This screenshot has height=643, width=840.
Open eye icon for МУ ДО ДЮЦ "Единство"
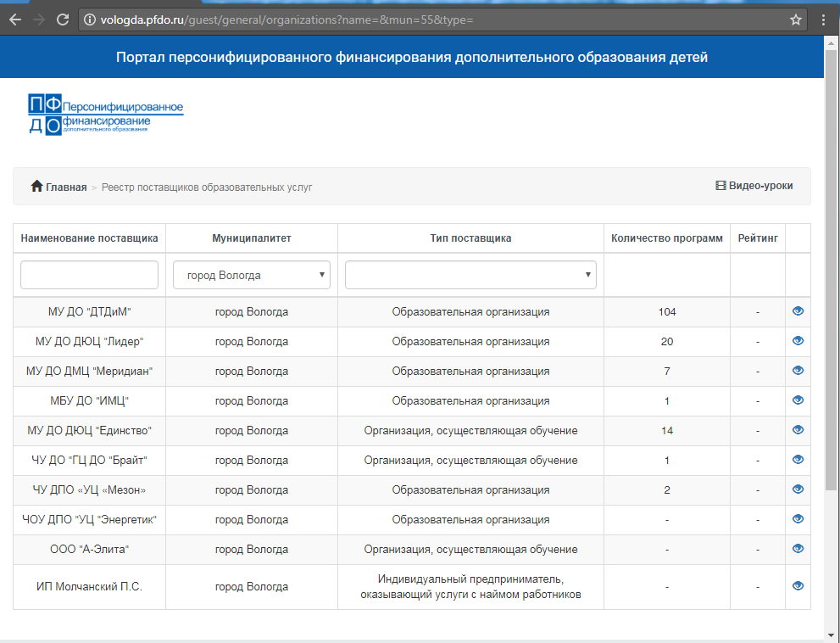pyautogui.click(x=798, y=429)
